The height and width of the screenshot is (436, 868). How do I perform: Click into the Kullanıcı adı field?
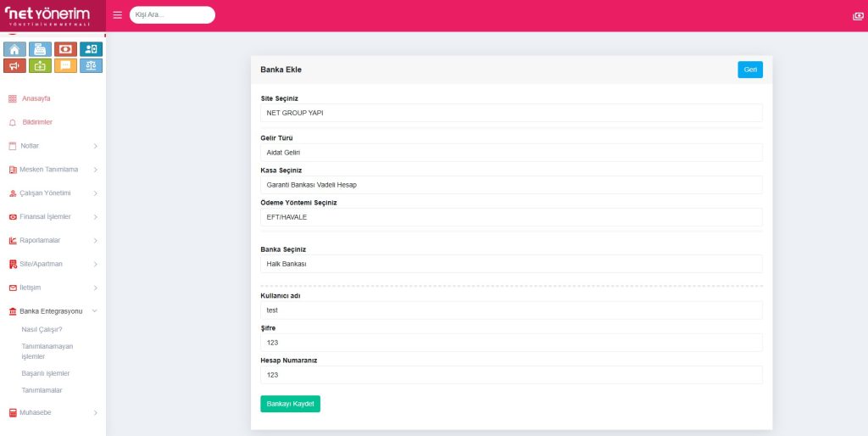point(511,310)
